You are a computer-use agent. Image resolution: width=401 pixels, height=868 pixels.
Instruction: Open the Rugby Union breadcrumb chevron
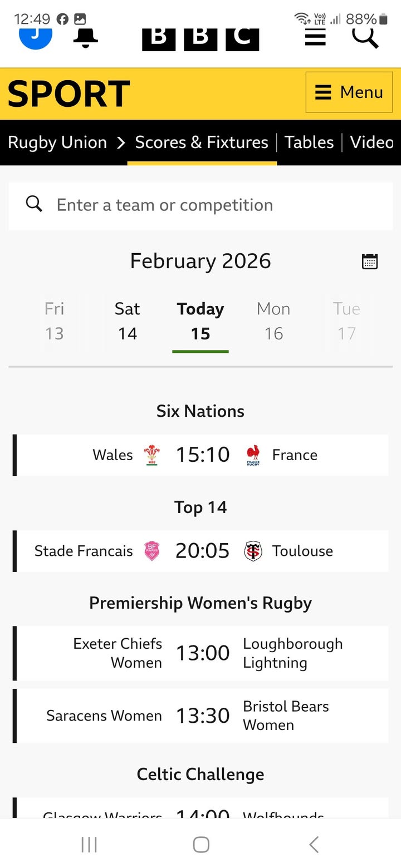(121, 142)
